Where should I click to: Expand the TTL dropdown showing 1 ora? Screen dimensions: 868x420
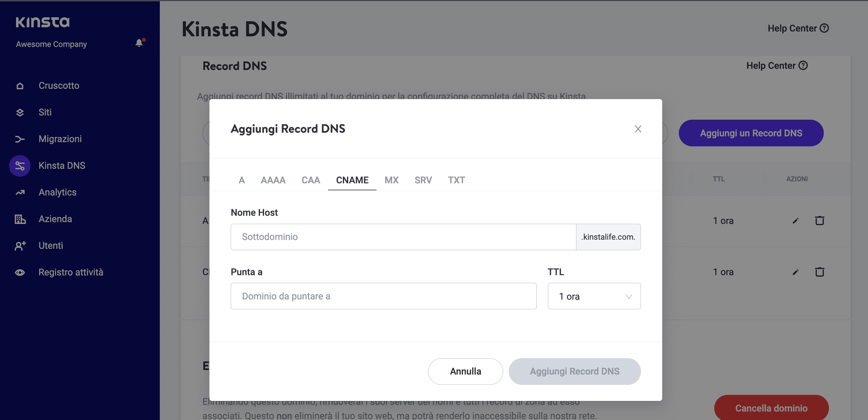594,296
